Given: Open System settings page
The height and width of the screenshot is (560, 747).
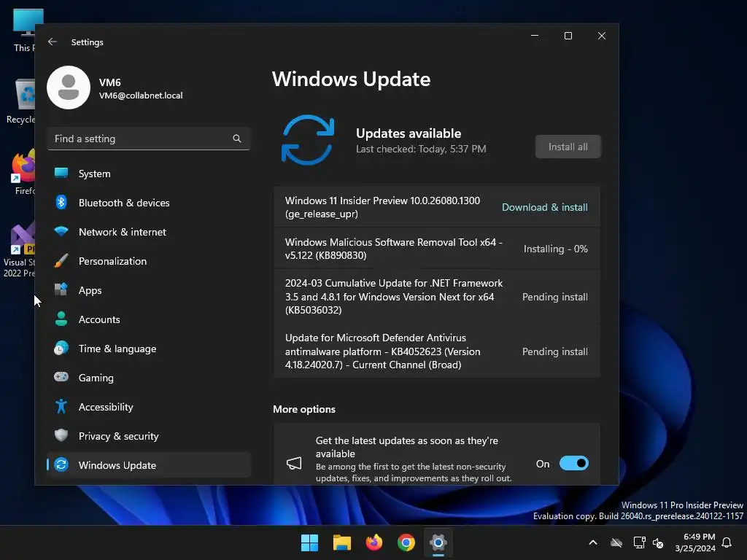Looking at the screenshot, I should pyautogui.click(x=149, y=174).
